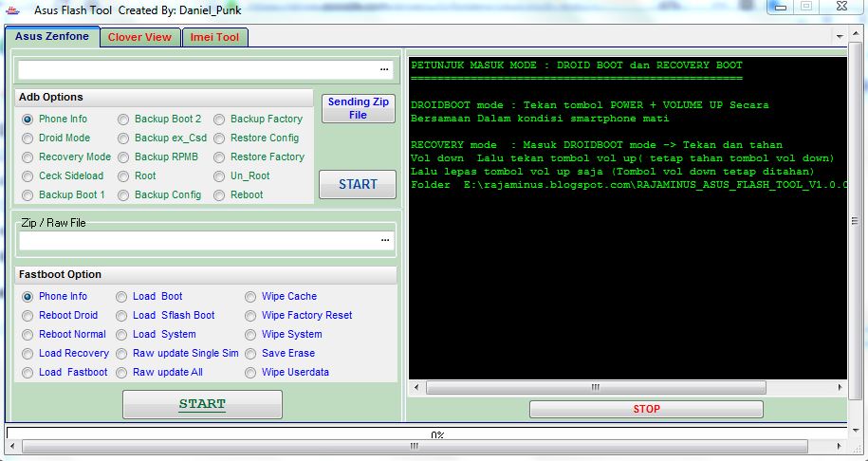
Task: Click the Adb Options START button
Action: pyautogui.click(x=358, y=184)
